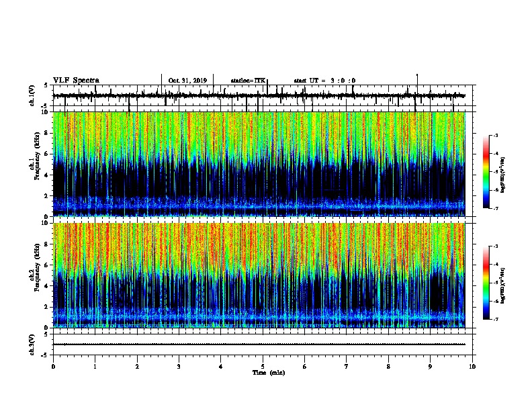Click the time axis tick label '3'
Viewport: 532px width, 411px height.
[x=179, y=367]
